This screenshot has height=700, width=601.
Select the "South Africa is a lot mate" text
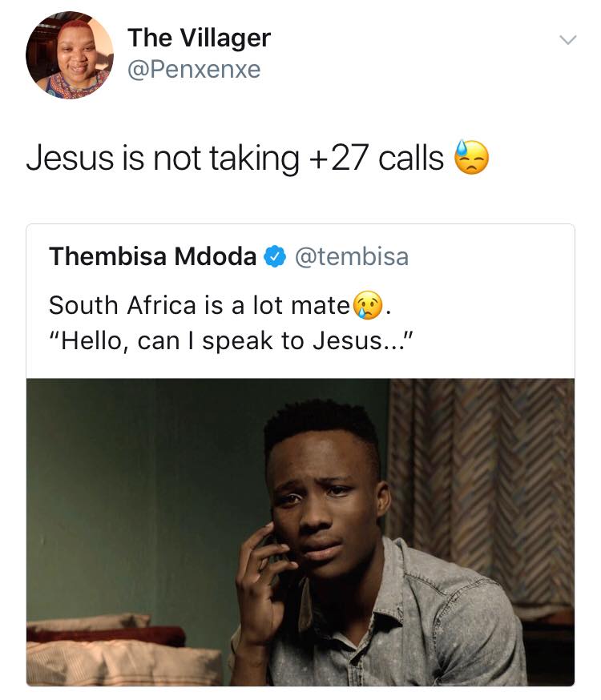point(200,305)
